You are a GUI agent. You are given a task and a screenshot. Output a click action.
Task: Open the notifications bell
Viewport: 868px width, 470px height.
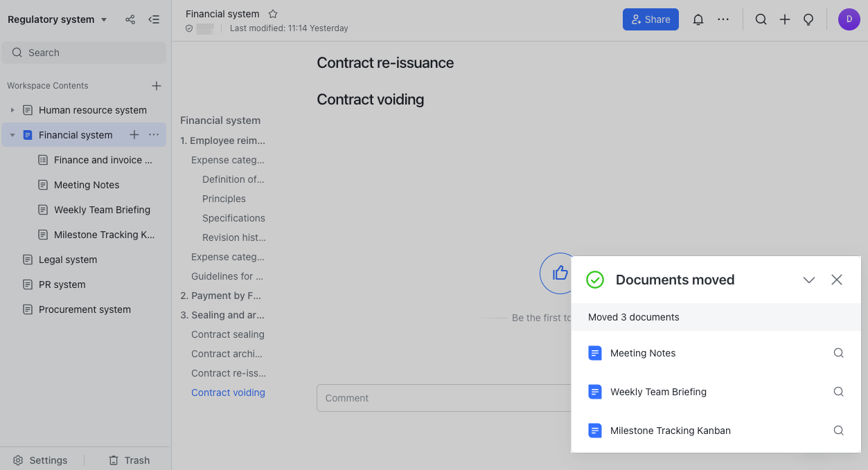[x=698, y=19]
